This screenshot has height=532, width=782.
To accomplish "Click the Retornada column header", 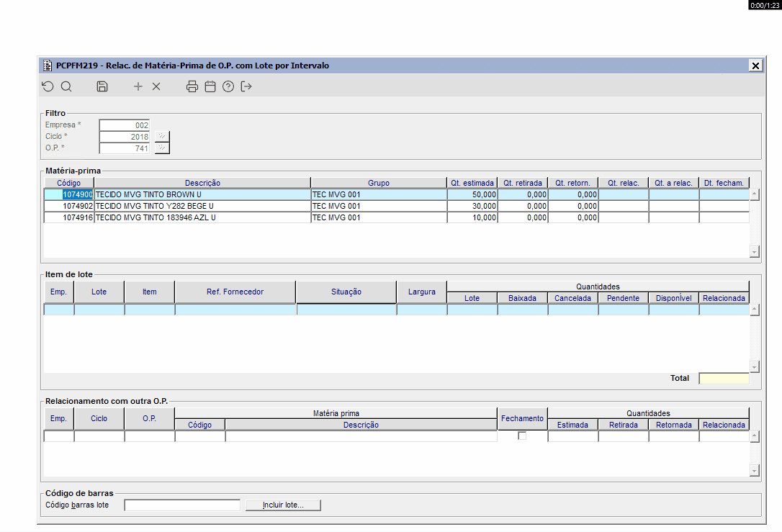I will tap(674, 425).
